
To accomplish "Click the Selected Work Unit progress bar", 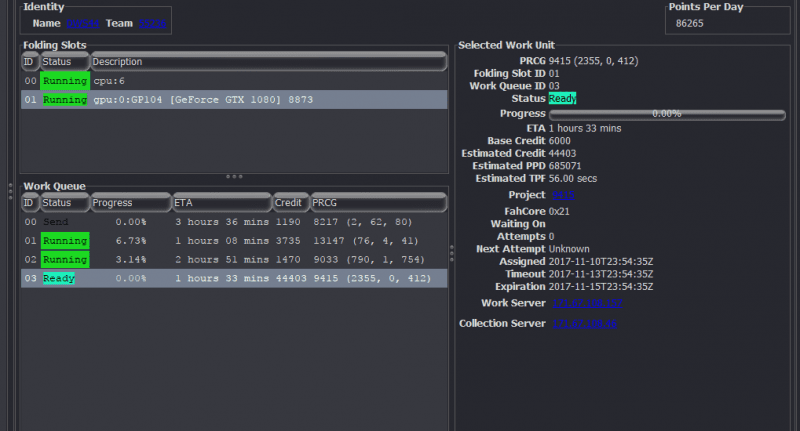I will [x=667, y=114].
